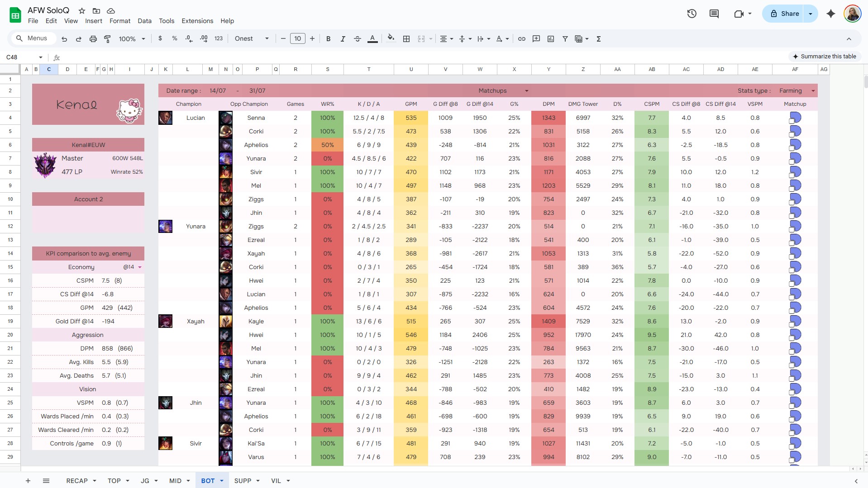Switch to the SUPP sheet tab

[243, 481]
